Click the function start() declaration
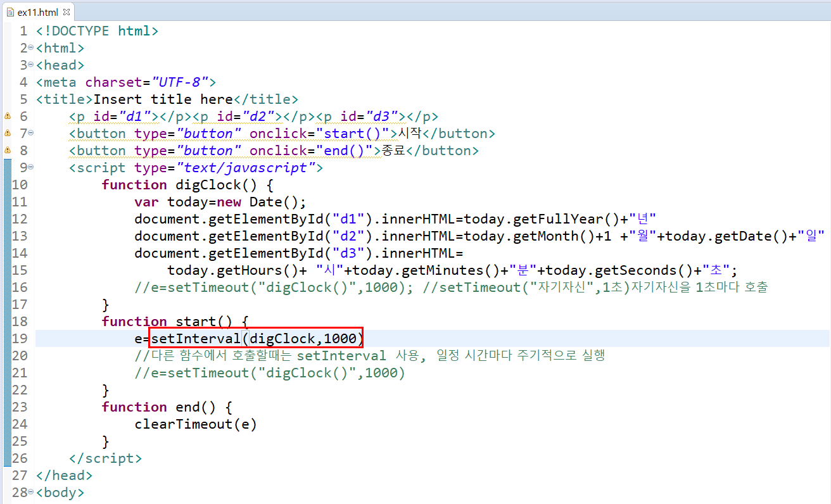 point(175,322)
